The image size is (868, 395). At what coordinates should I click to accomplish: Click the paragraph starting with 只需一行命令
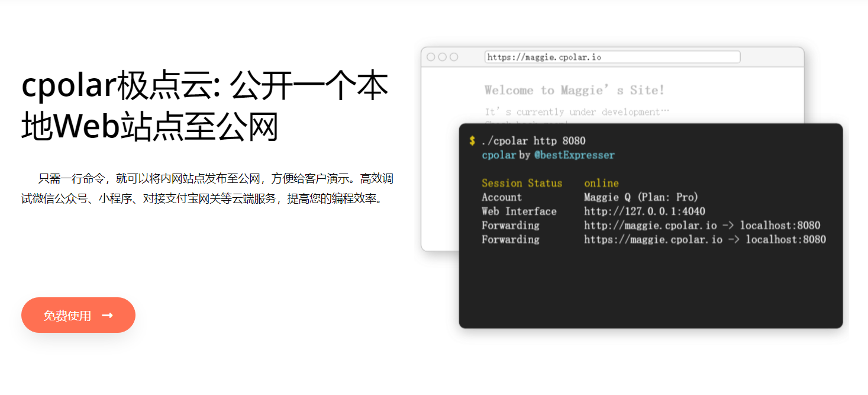point(207,188)
